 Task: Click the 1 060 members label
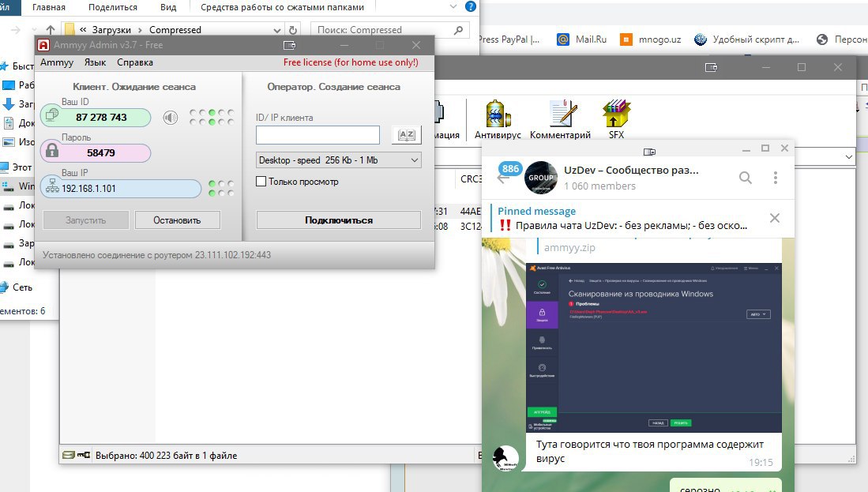[x=599, y=186]
